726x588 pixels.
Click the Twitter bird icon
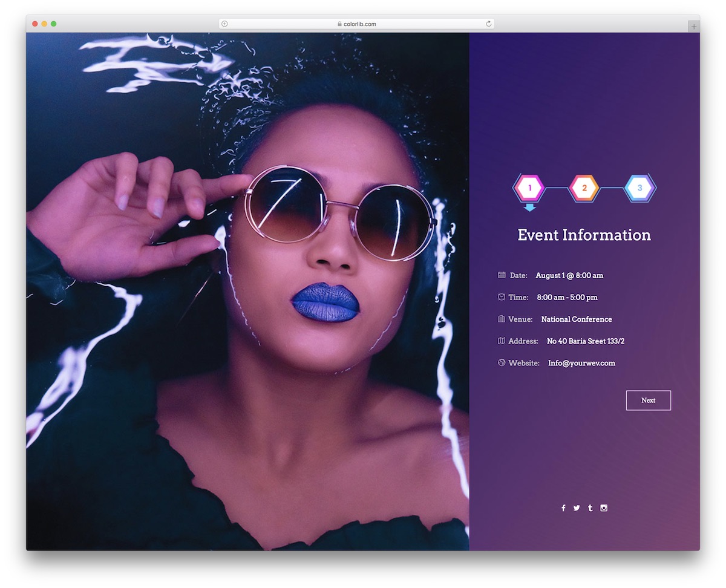(577, 508)
